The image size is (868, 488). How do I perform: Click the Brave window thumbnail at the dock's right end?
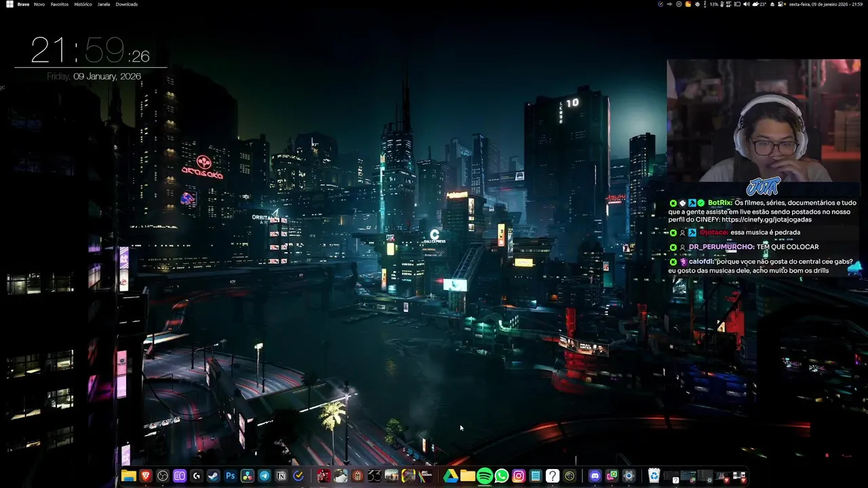[x=739, y=476]
